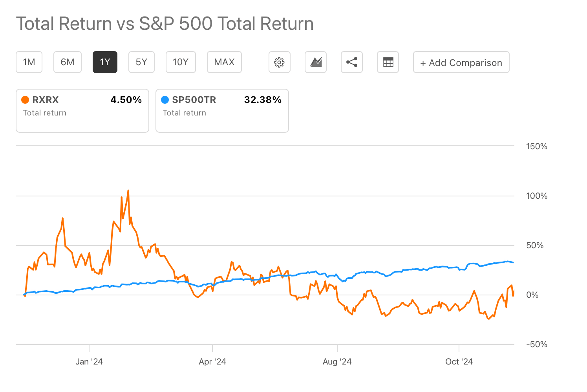The height and width of the screenshot is (392, 587).
Task: Click the Aug '24 axis marker
Action: pos(337,361)
